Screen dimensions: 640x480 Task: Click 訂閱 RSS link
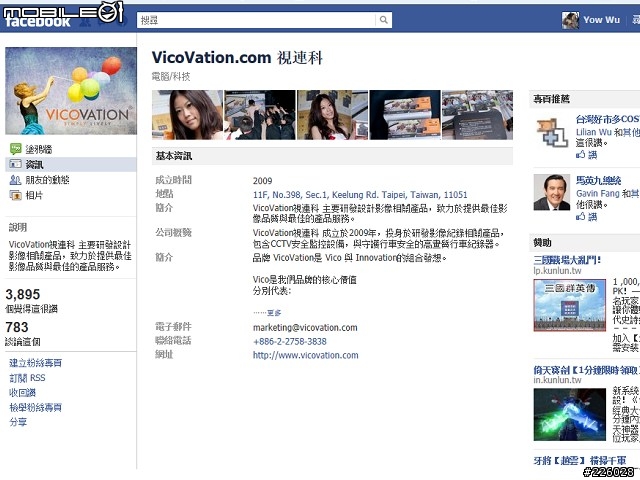pyautogui.click(x=27, y=378)
